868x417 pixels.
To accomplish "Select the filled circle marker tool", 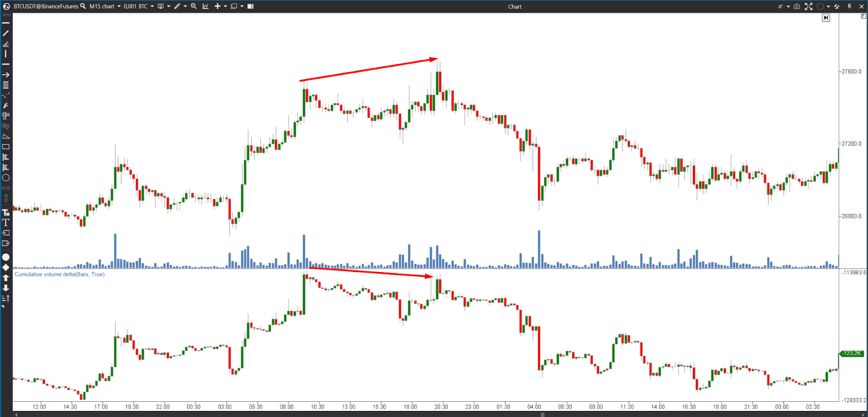I will [6, 257].
